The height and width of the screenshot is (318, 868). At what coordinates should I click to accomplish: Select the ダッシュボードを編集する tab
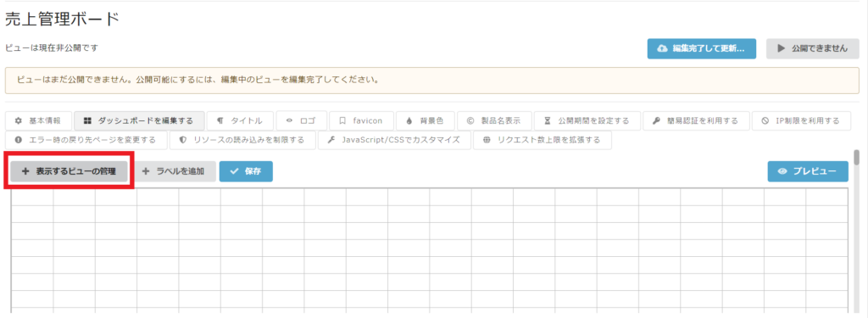pyautogui.click(x=139, y=120)
